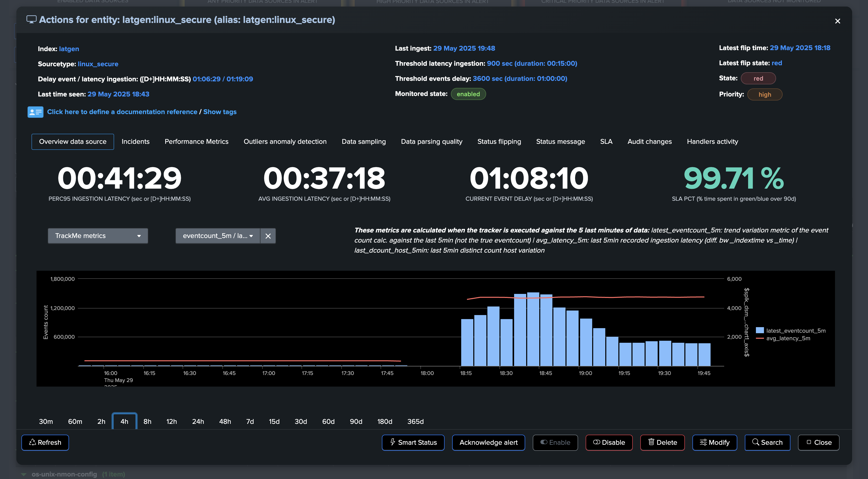Viewport: 868px width, 479px height.
Task: Click the documentation reference card icon
Action: [x=35, y=112]
